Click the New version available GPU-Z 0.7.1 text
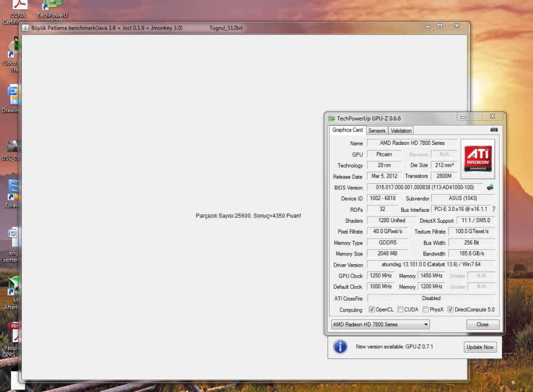The height and width of the screenshot is (392, 533). click(x=394, y=346)
